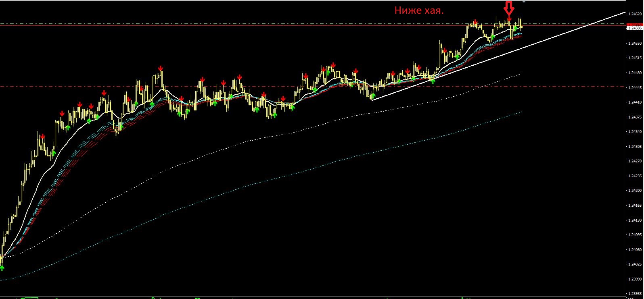This screenshot has height=299, width=644.
Task: Click the 1.24095 price axis label
Action: 635,235
